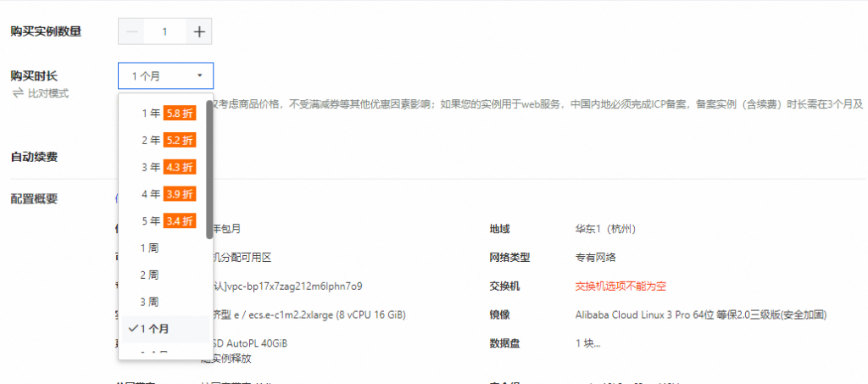Image resolution: width=868 pixels, height=384 pixels.
Task: Click the orange 5.2折 discount badge
Action: 180,140
